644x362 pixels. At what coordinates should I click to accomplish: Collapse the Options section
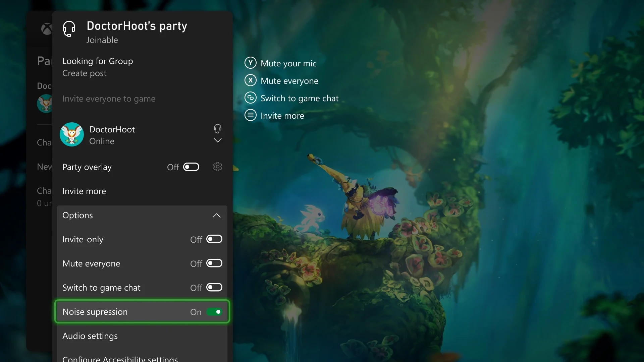pyautogui.click(x=216, y=216)
